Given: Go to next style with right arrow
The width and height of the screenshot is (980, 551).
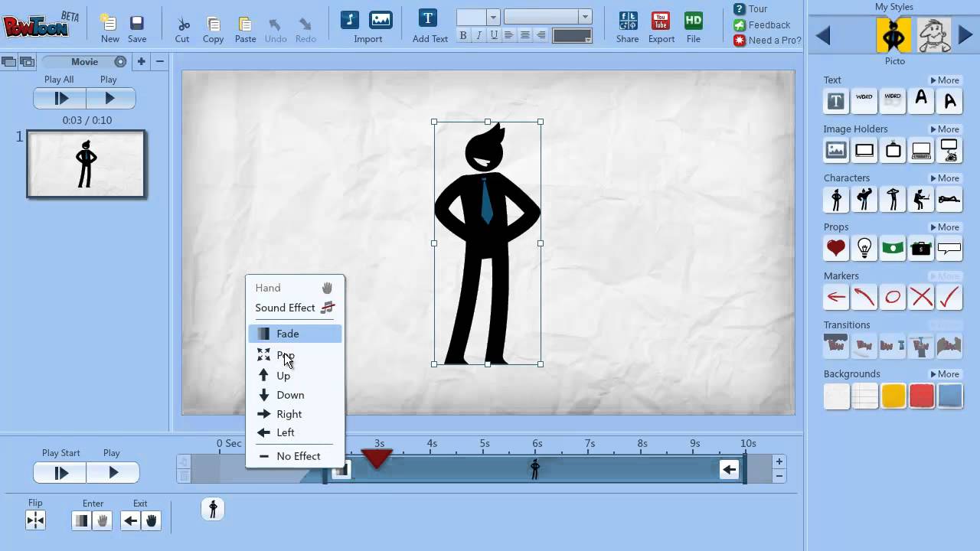Looking at the screenshot, I should [x=965, y=35].
